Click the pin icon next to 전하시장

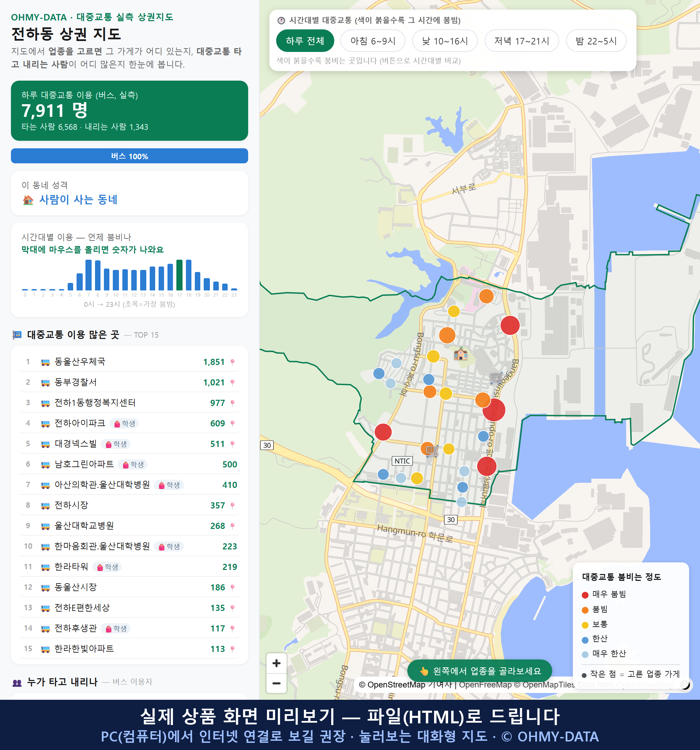pos(232,505)
